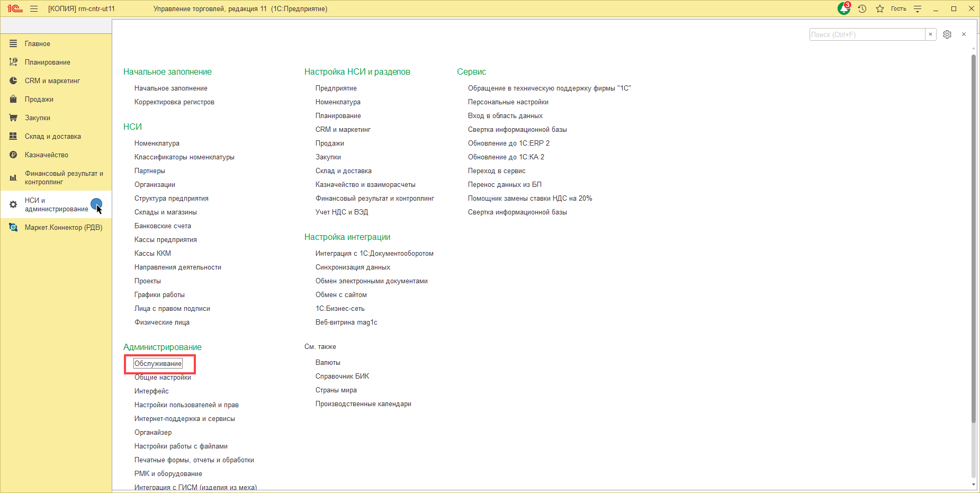Screen dimensions: 980x493
Task: Open favorites star in title bar
Action: click(x=880, y=8)
